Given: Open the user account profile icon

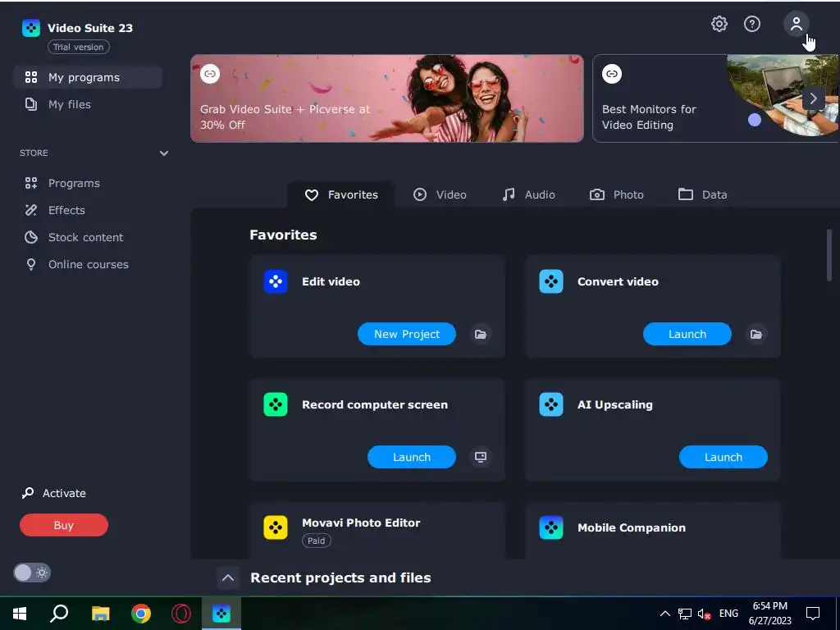Looking at the screenshot, I should (x=796, y=24).
